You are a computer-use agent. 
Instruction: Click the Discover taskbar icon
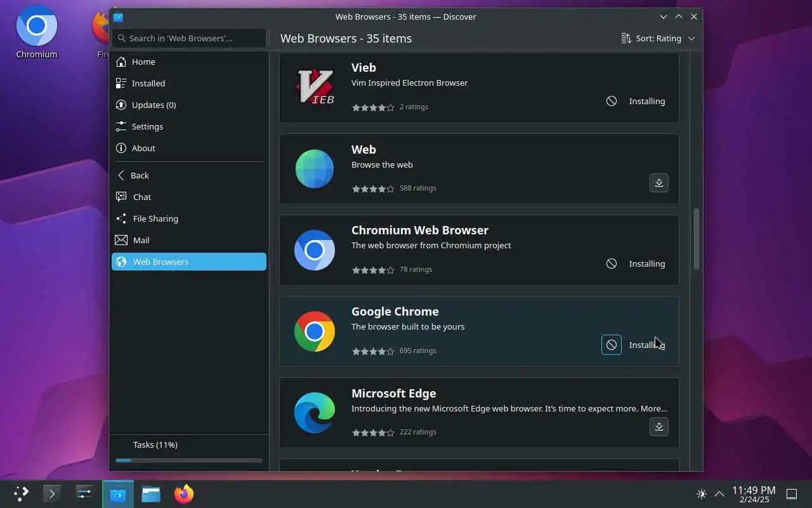click(x=118, y=494)
